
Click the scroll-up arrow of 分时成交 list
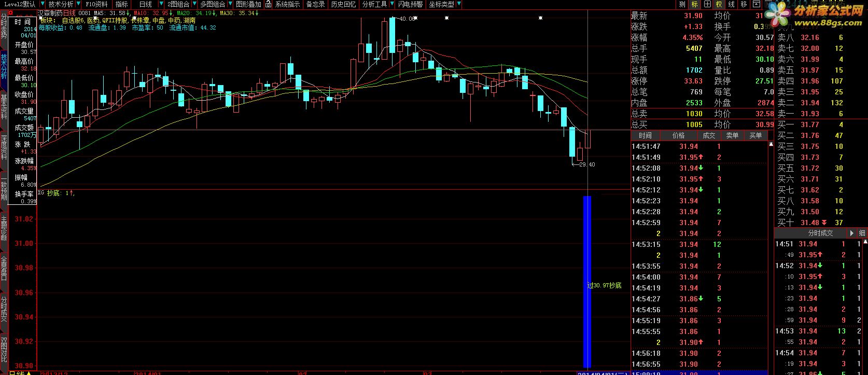pos(865,242)
